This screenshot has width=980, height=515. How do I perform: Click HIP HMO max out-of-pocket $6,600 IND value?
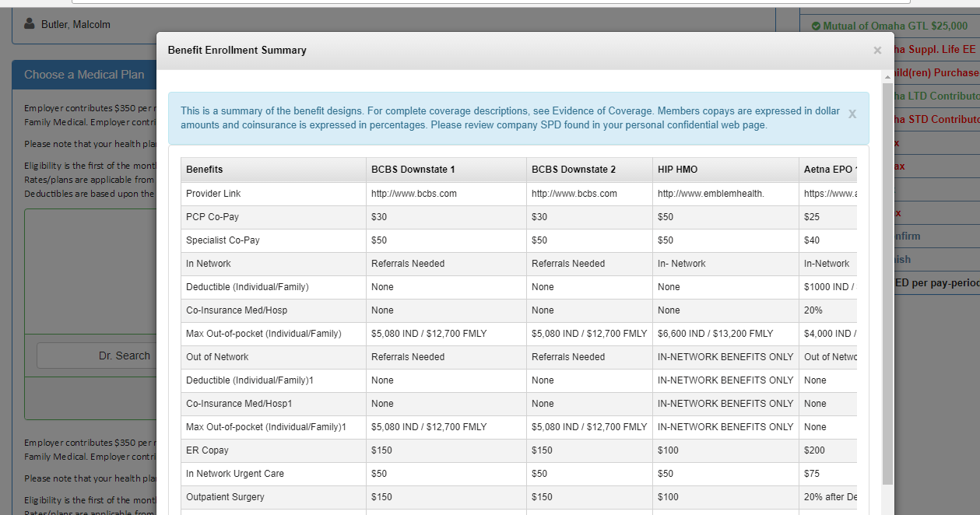point(715,334)
